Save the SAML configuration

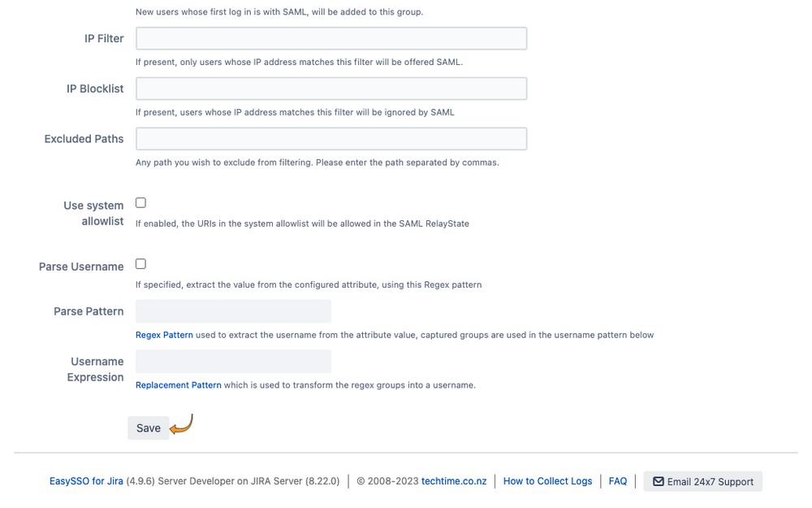(149, 428)
